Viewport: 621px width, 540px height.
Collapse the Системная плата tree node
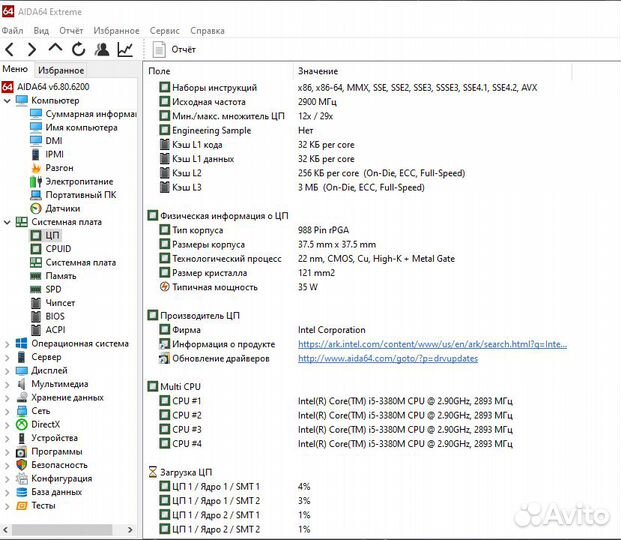tap(7, 222)
